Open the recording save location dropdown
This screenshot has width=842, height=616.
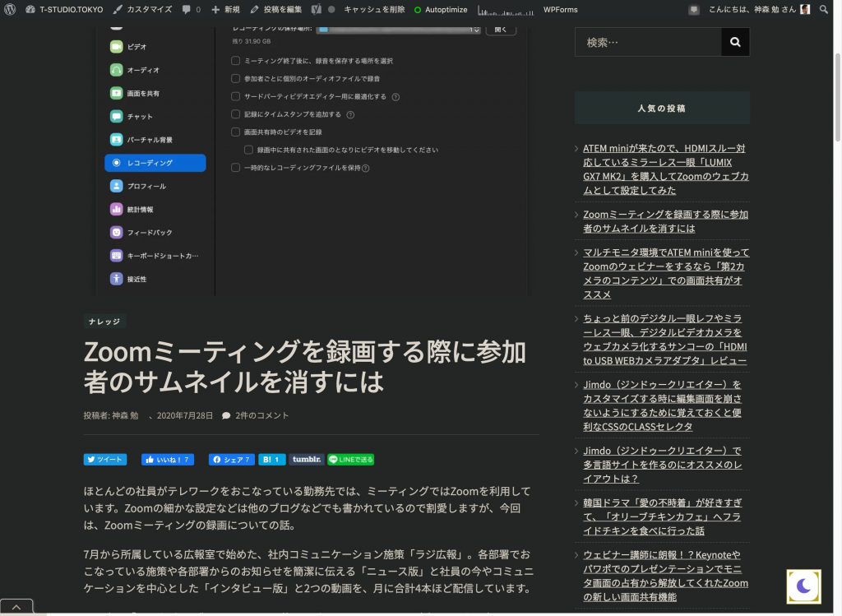pyautogui.click(x=398, y=30)
